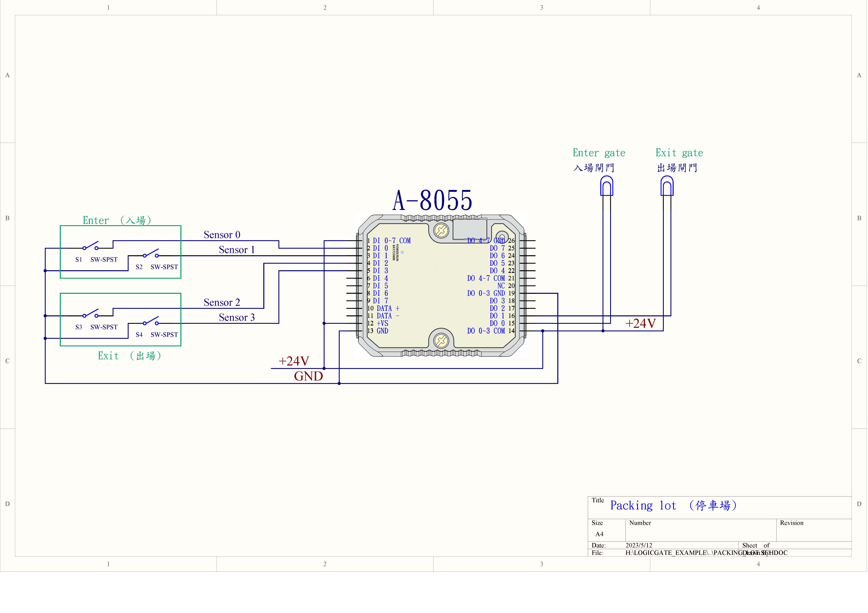This screenshot has height=613, width=868.
Task: Click the +24V label near gate wires
Action: click(641, 323)
